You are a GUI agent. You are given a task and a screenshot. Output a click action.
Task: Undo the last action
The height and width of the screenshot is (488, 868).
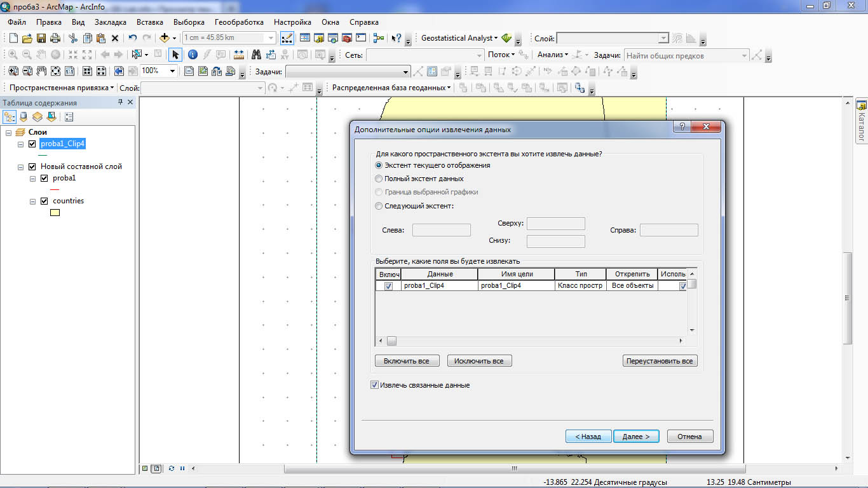click(133, 38)
